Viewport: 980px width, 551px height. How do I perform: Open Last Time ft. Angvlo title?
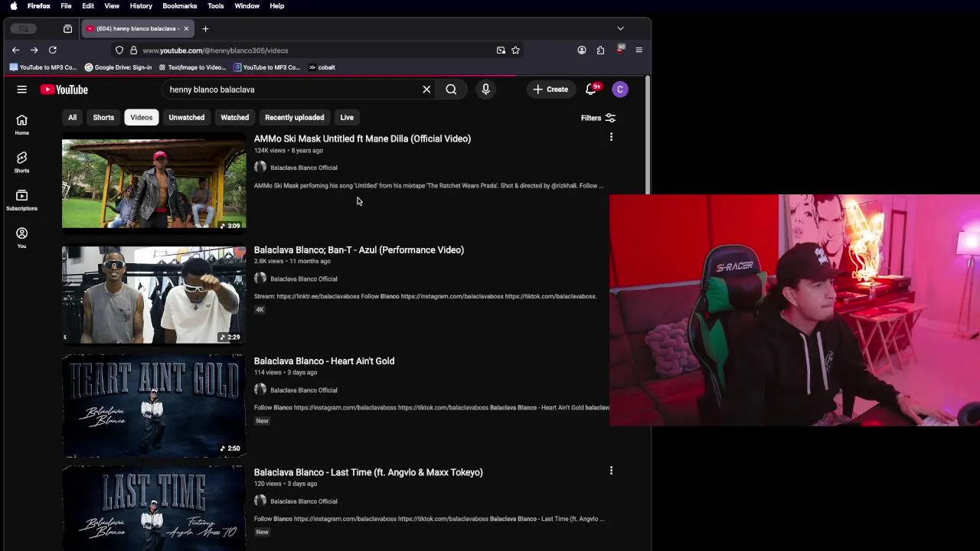pos(368,472)
